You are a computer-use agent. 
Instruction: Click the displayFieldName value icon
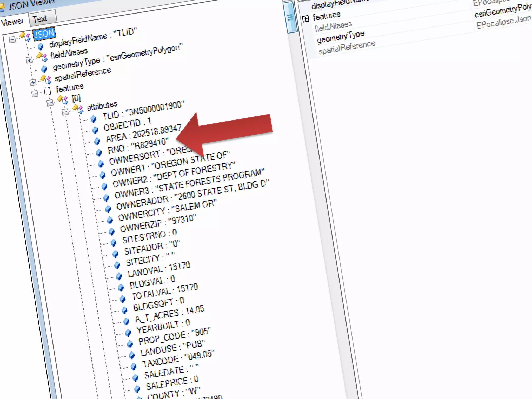(41, 46)
